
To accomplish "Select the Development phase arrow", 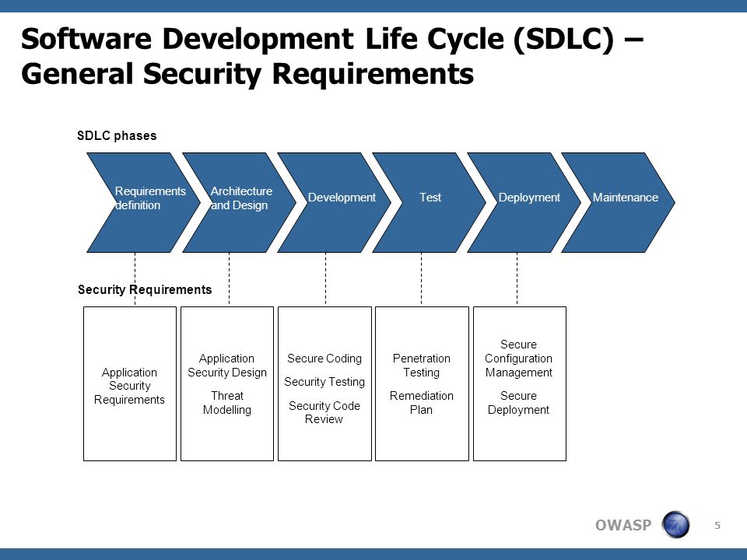I will coord(334,202).
